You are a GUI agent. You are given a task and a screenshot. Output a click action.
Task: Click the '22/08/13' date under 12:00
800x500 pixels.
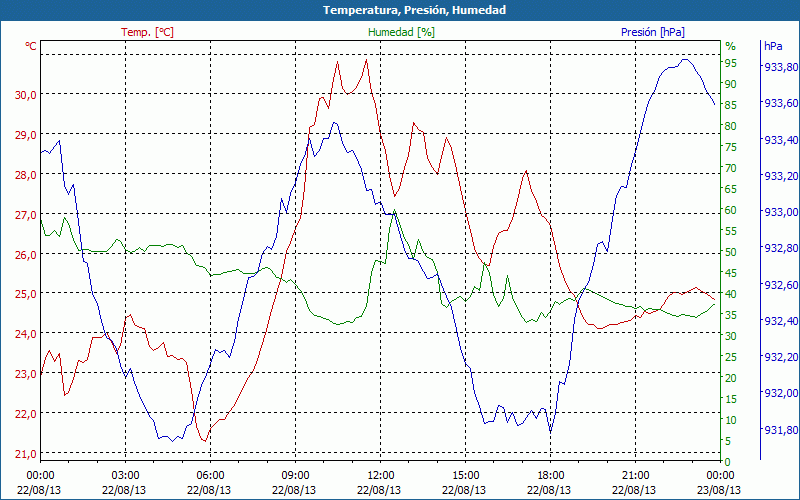pos(379,490)
